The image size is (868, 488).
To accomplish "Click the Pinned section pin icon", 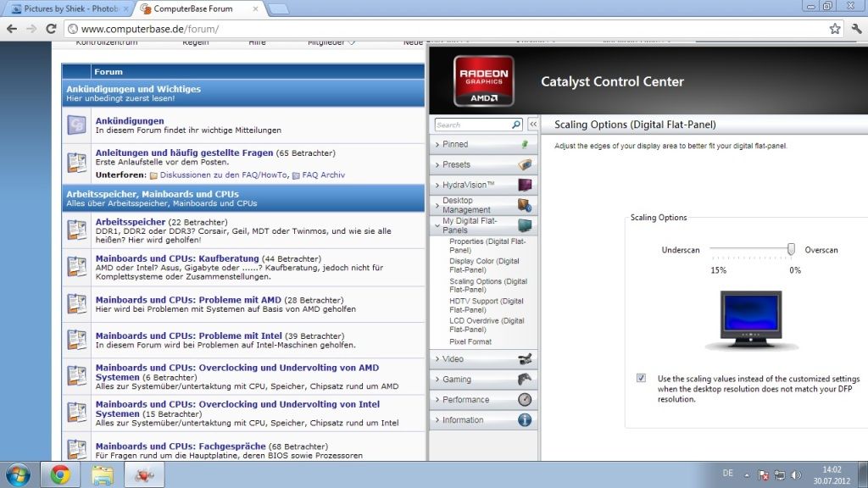I will point(525,144).
